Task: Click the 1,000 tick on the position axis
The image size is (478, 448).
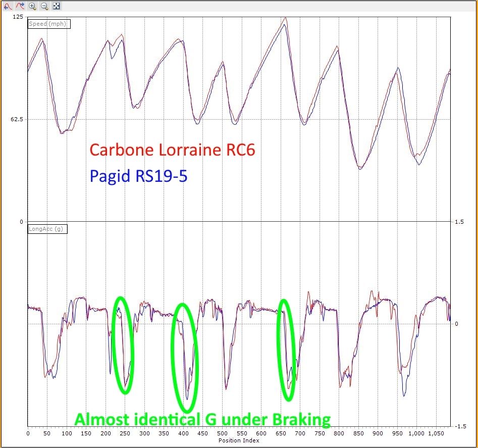Action: [416, 433]
